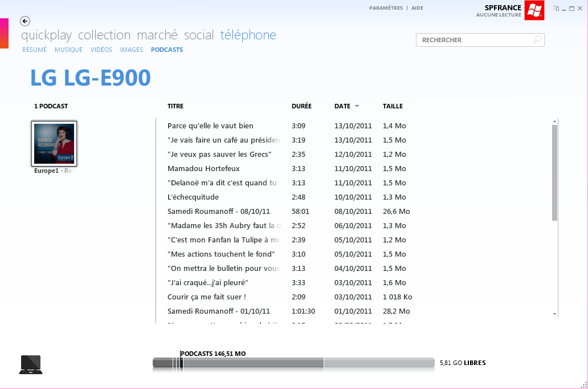The width and height of the screenshot is (588, 389).
Task: Switch to the PODCASTS tab
Action: [x=167, y=50]
